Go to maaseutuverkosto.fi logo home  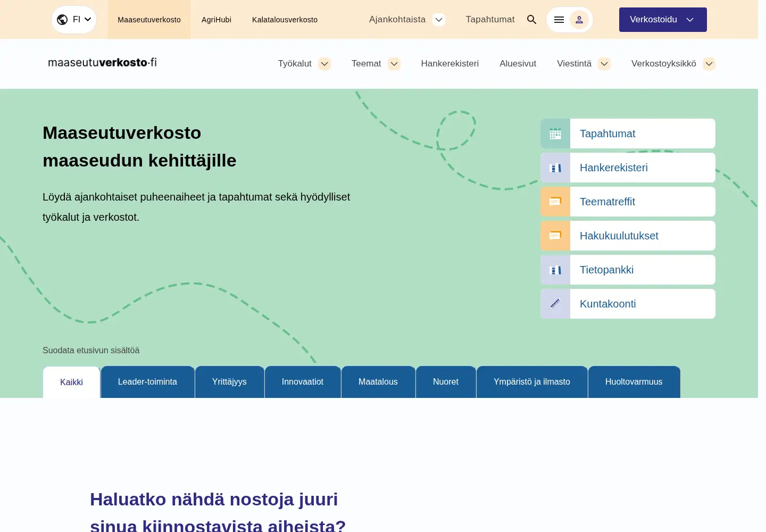pos(103,63)
